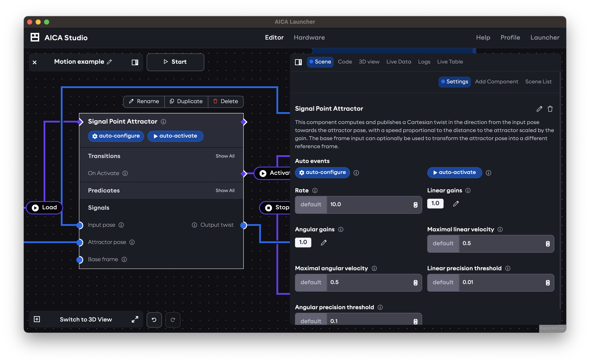Undo the last graph change

154,320
